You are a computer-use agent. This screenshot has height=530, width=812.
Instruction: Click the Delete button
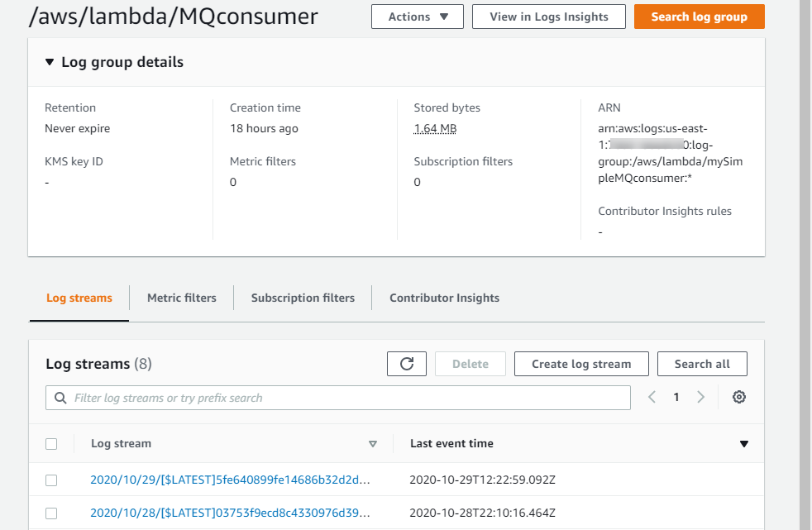(x=470, y=364)
